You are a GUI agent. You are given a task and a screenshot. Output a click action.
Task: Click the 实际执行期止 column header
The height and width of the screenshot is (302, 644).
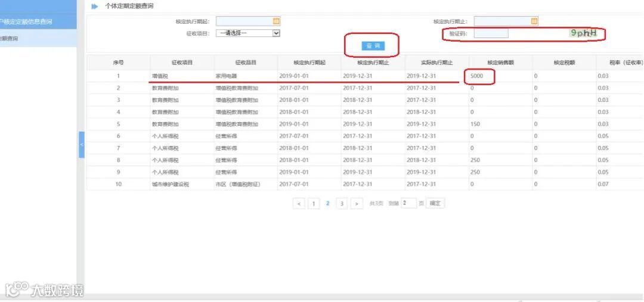[436, 63]
